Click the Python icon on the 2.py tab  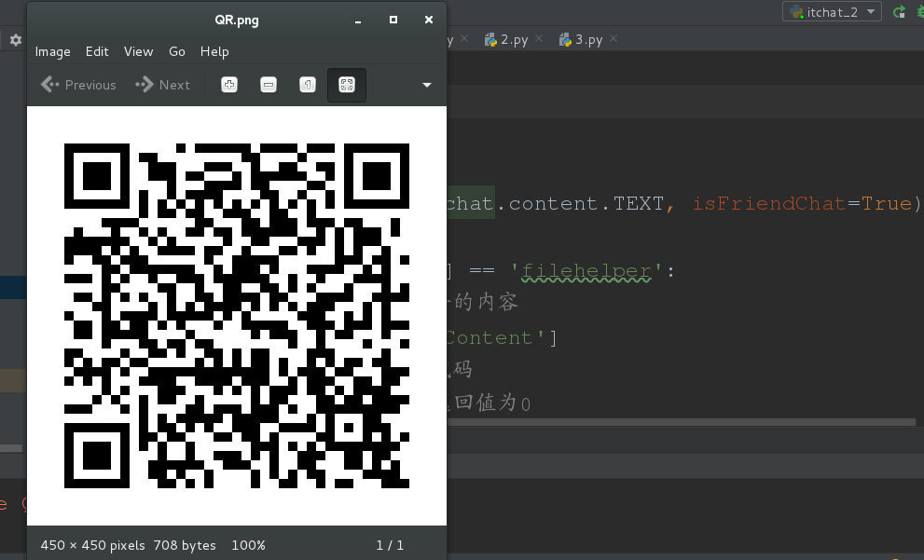click(491, 39)
